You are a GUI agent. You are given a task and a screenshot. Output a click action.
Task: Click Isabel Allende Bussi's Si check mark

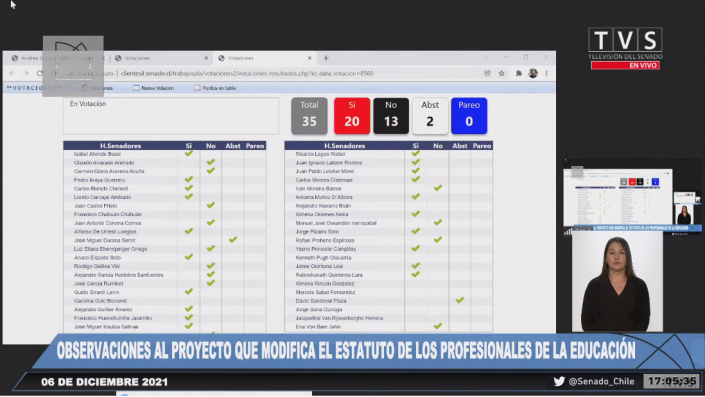click(189, 154)
